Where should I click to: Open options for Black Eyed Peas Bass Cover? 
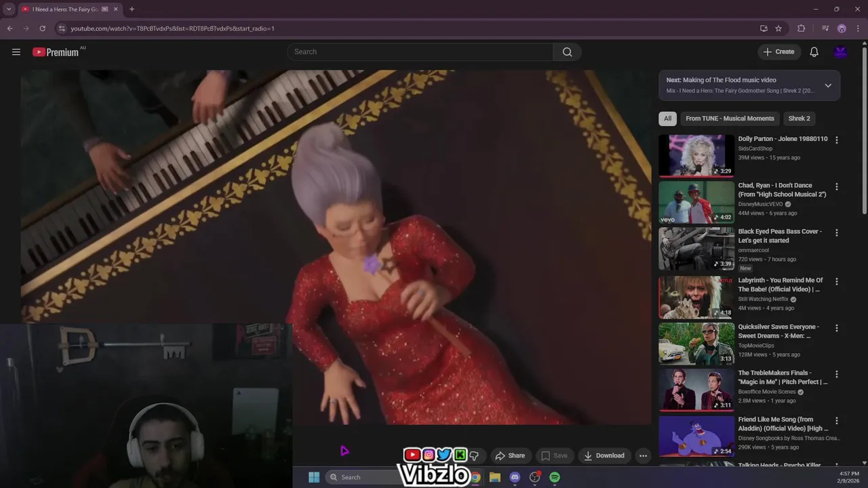pyautogui.click(x=836, y=232)
